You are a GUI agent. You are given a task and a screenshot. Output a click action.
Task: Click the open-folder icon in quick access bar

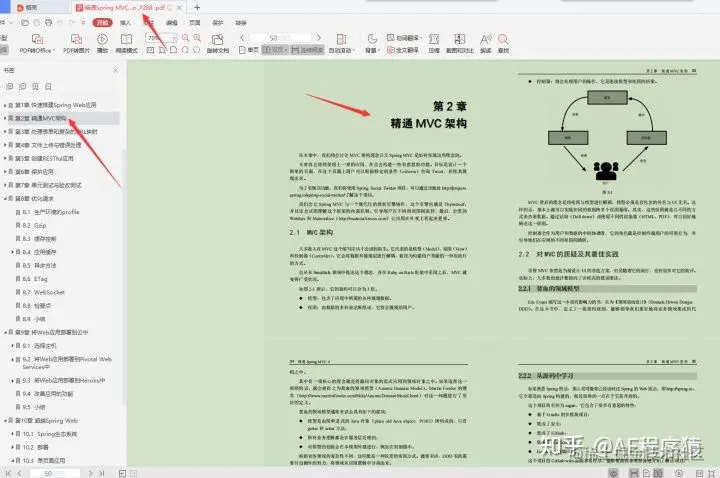coord(25,22)
